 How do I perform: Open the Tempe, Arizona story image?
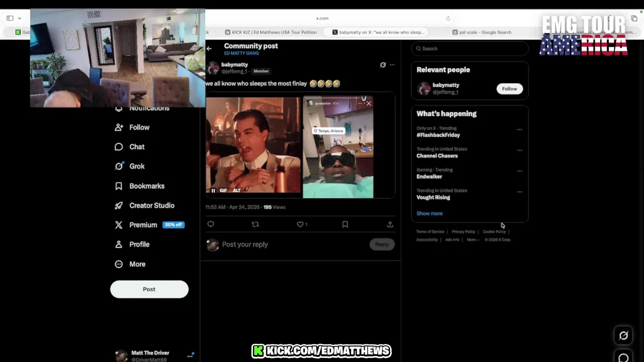338,147
